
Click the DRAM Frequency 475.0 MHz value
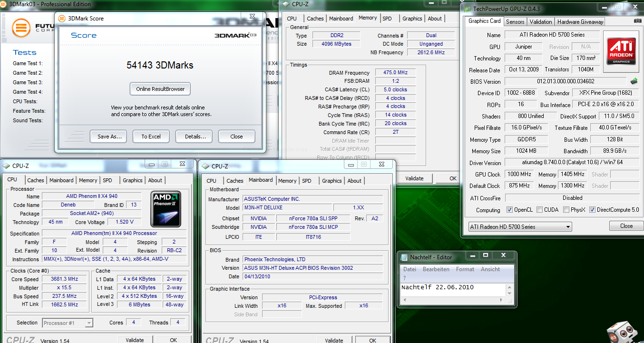396,73
